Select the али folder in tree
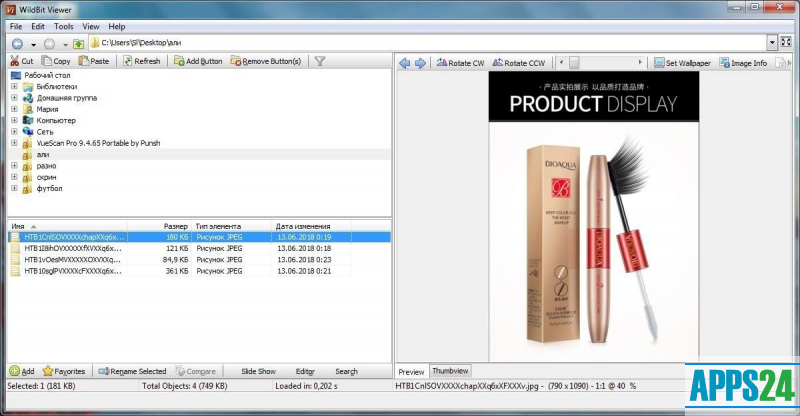 click(43, 154)
